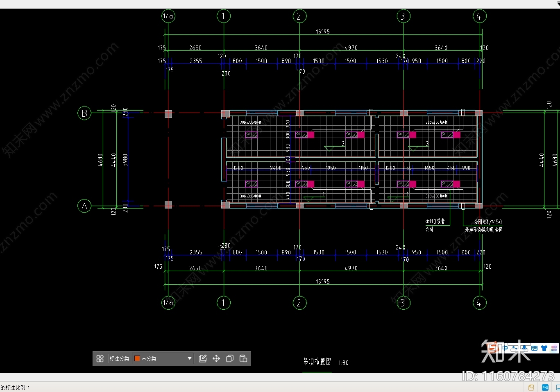The width and height of the screenshot is (560, 392).
Task: Open the input method toolbox icon
Action: pos(554,349)
